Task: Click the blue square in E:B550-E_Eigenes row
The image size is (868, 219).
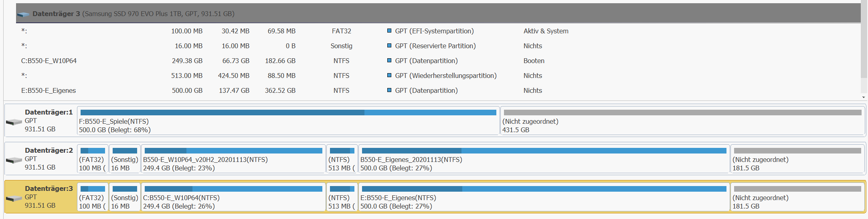Action: coord(389,90)
